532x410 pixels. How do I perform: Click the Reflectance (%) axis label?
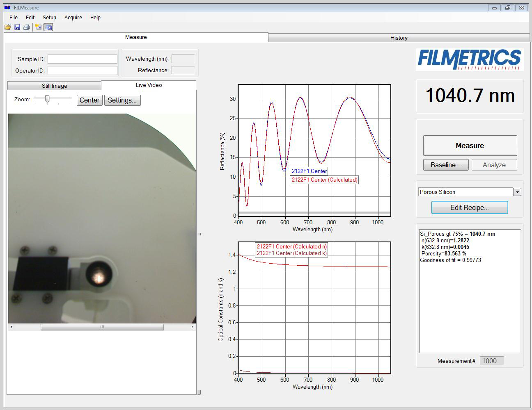(222, 151)
